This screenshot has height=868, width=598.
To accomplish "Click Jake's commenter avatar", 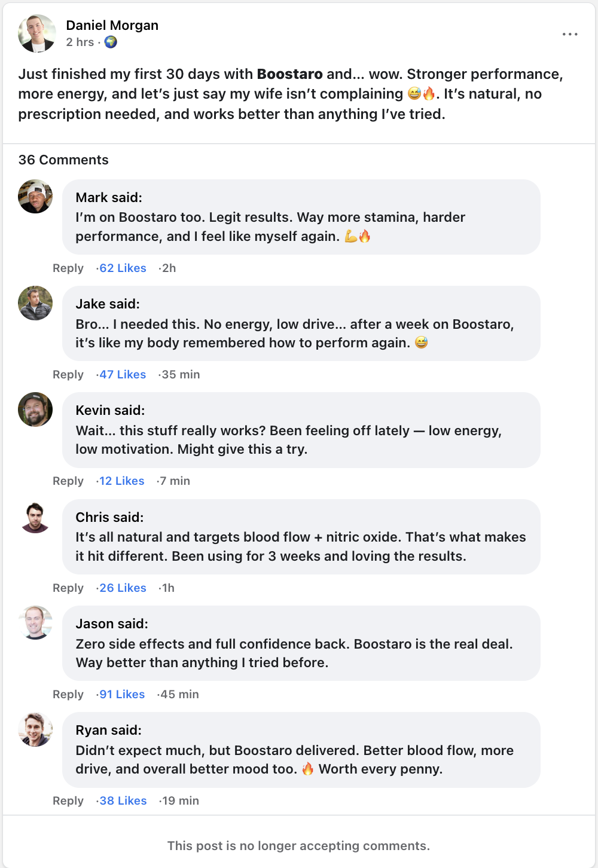I will coord(35,303).
